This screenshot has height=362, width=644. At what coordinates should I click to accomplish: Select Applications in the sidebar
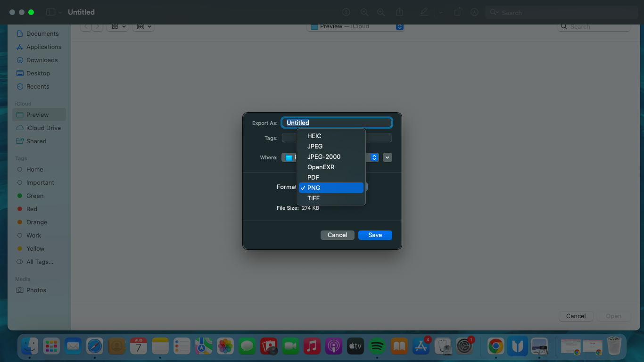click(39, 47)
